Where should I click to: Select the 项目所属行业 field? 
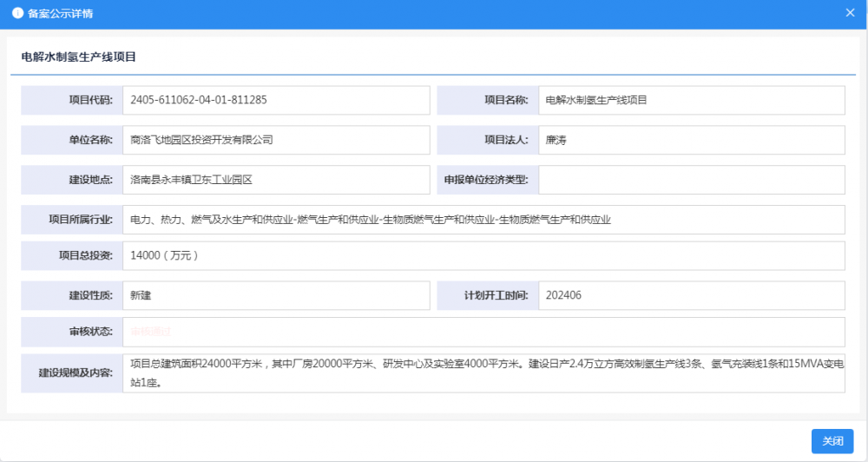483,220
